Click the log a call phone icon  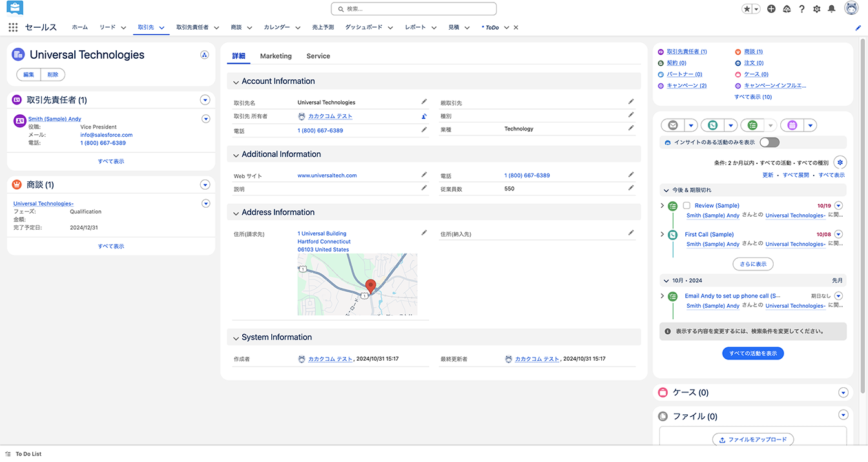[x=712, y=125]
